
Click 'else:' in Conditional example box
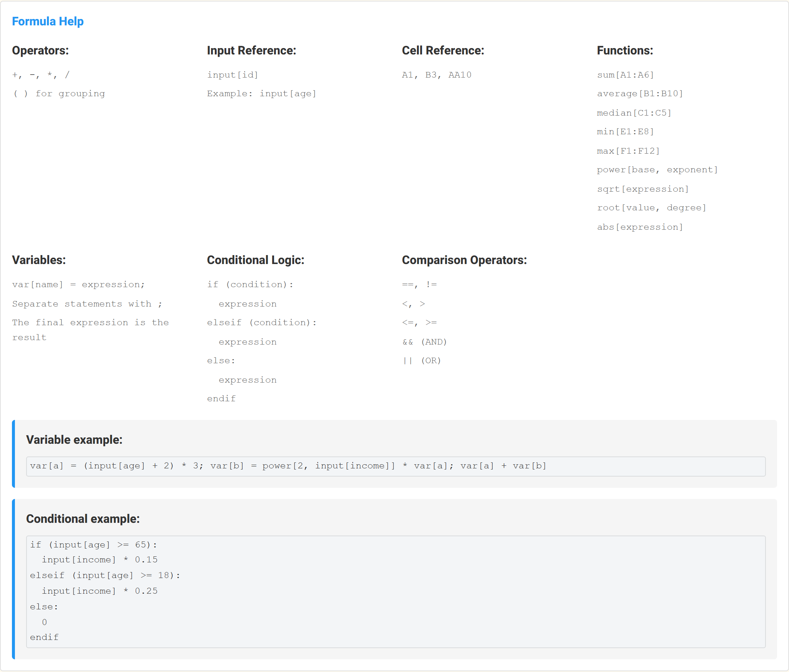coord(44,607)
